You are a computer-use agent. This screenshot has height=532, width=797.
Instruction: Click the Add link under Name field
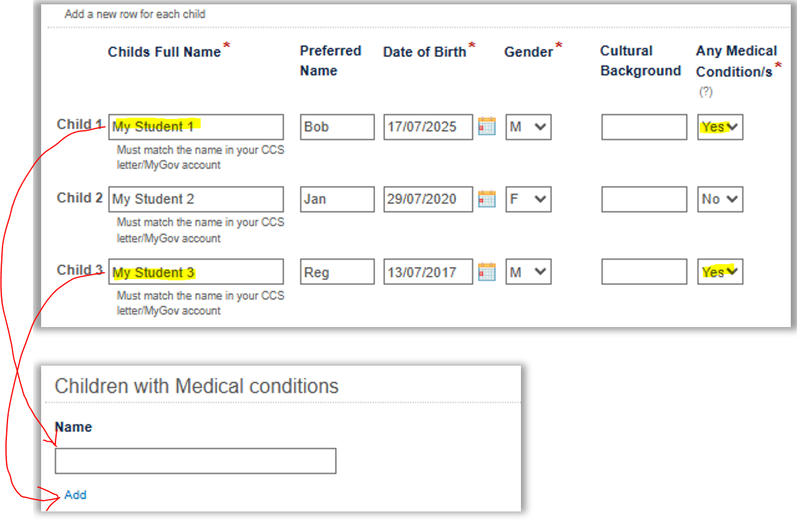75,495
